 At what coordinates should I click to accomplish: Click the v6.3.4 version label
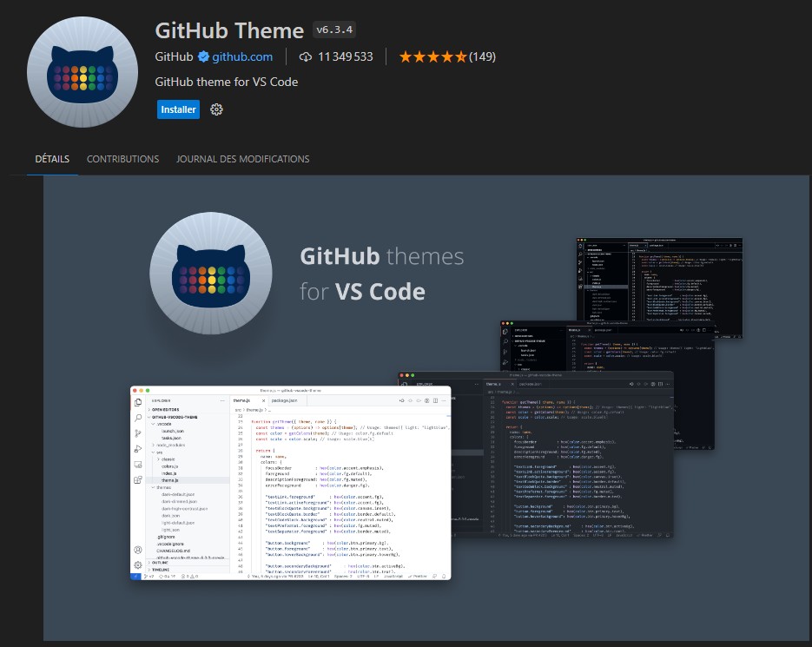pyautogui.click(x=334, y=30)
